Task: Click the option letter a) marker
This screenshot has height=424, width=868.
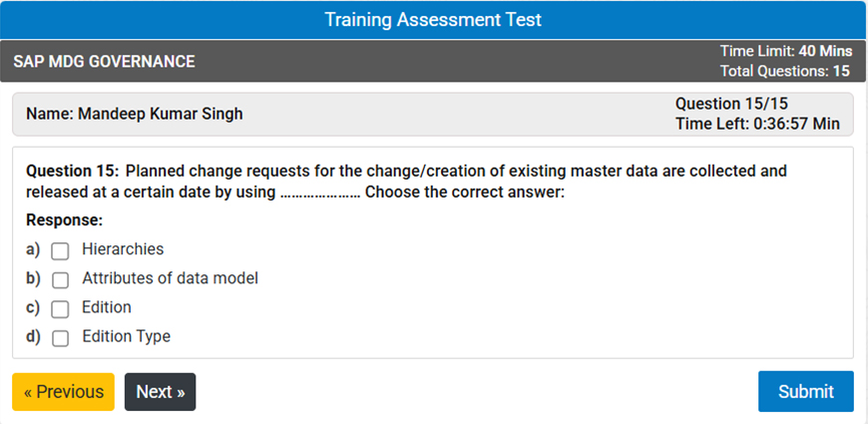Action: (33, 249)
